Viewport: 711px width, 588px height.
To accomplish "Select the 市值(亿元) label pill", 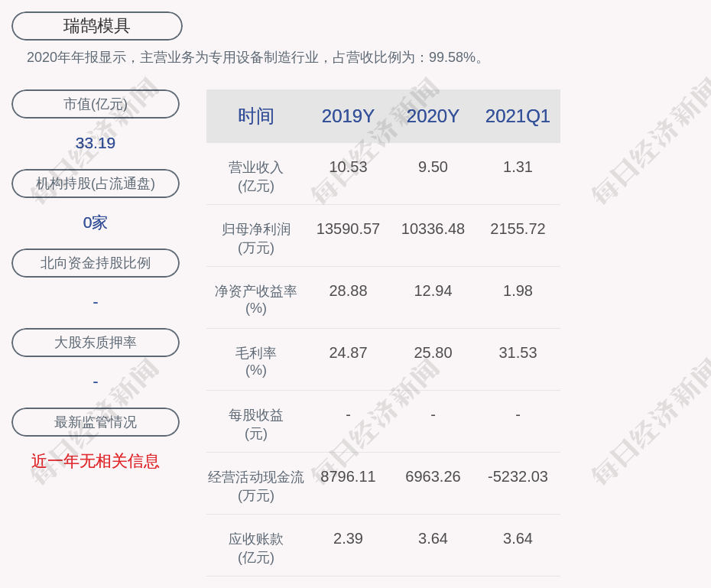I will (96, 104).
